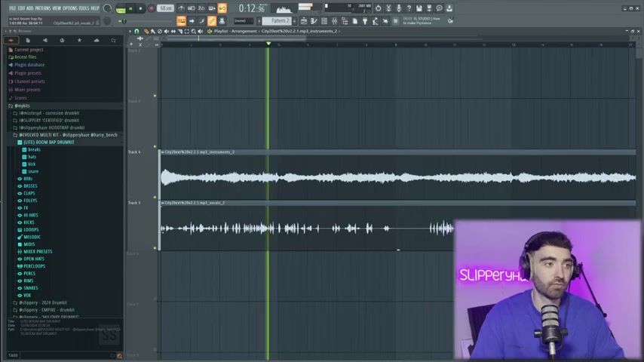Click the tempo field showing 68

(165, 8)
